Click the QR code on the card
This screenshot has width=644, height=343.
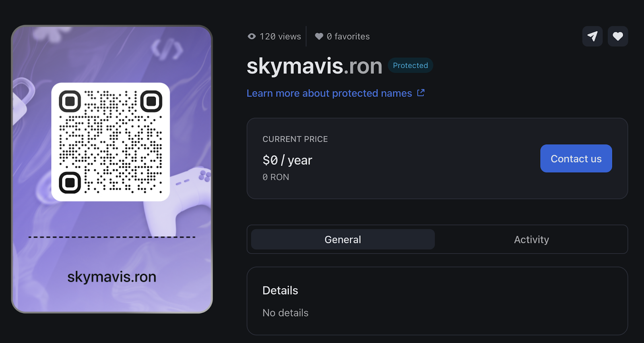point(111,142)
